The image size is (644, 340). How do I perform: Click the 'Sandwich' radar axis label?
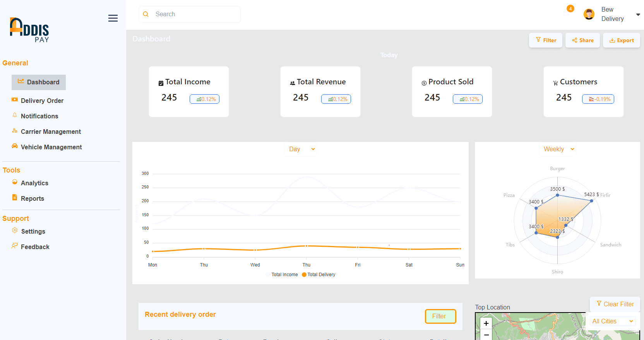pyautogui.click(x=611, y=245)
